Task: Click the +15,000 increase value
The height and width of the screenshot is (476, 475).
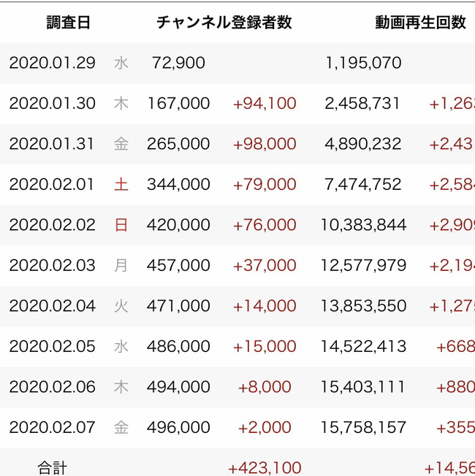Action: [265, 346]
